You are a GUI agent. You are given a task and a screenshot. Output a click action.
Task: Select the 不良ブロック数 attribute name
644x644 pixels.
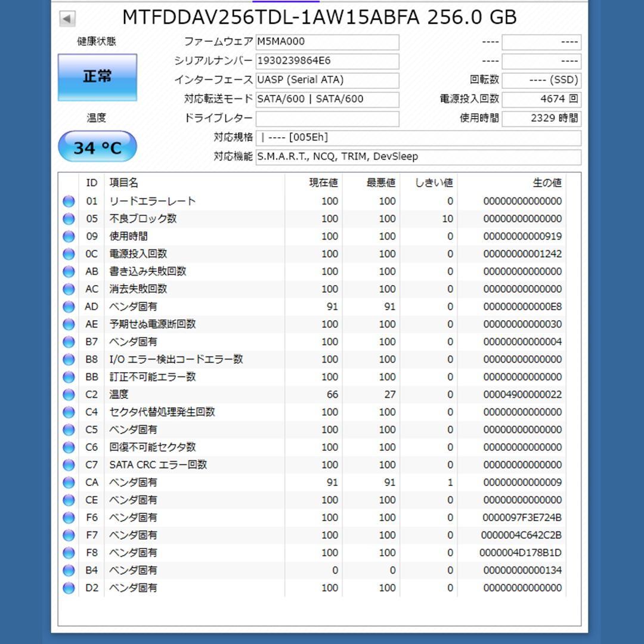143,219
